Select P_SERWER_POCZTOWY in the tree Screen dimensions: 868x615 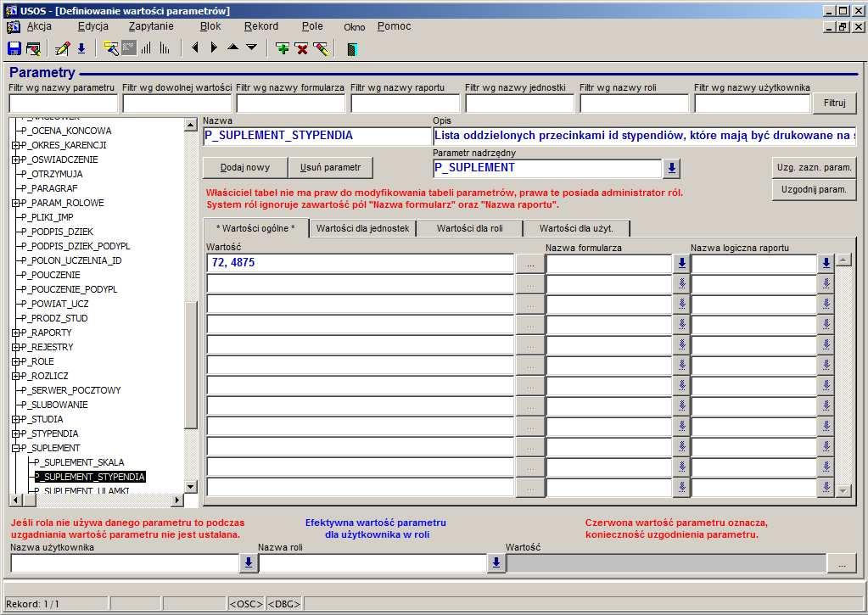(70, 390)
